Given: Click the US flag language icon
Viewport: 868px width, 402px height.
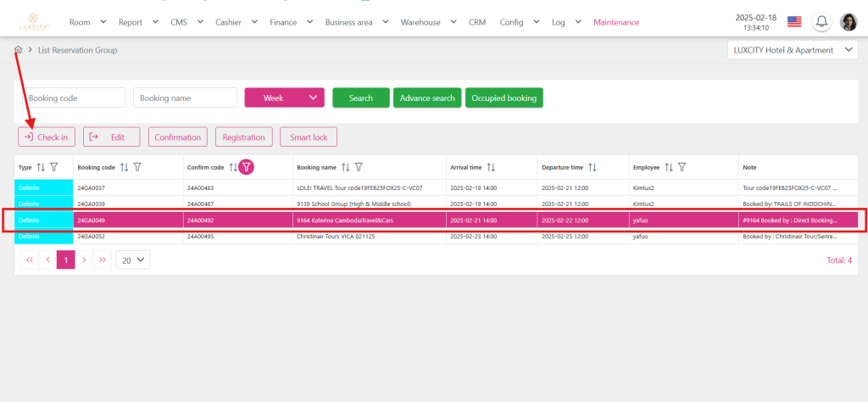Looking at the screenshot, I should point(794,22).
